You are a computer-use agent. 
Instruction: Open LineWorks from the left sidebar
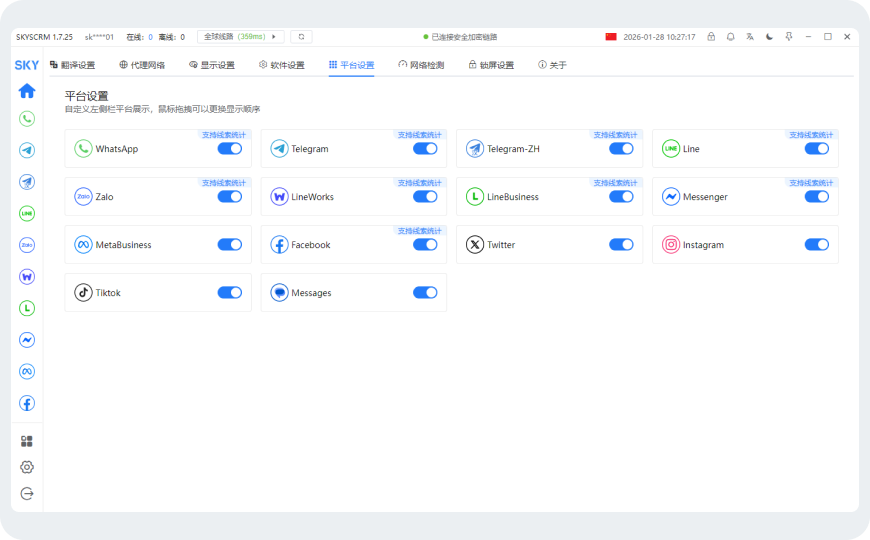click(x=27, y=276)
